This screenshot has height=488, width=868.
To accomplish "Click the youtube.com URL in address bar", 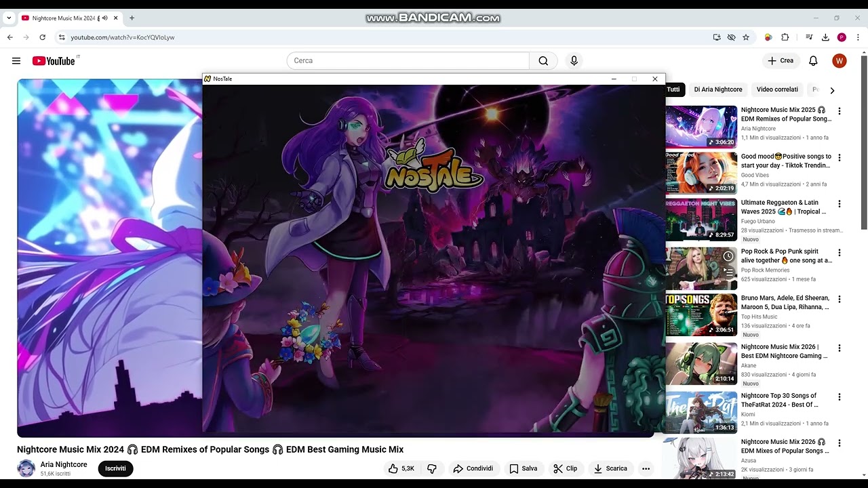I will pyautogui.click(x=123, y=37).
